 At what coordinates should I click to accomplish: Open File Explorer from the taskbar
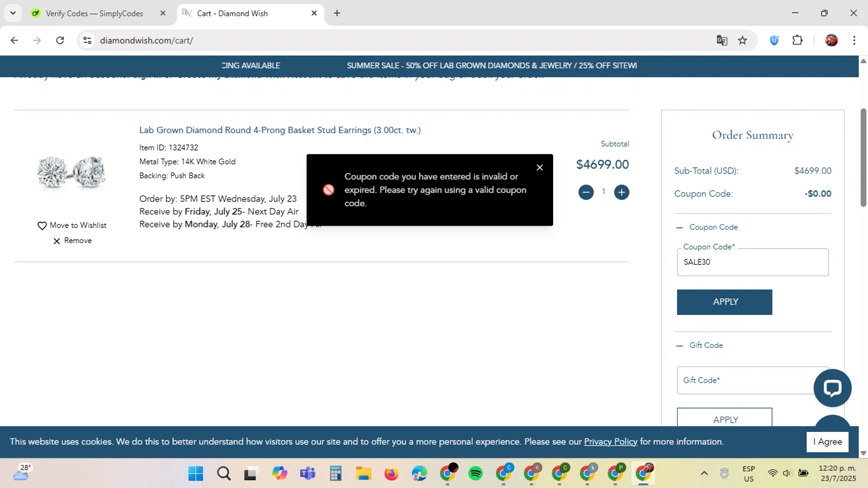coord(363,474)
